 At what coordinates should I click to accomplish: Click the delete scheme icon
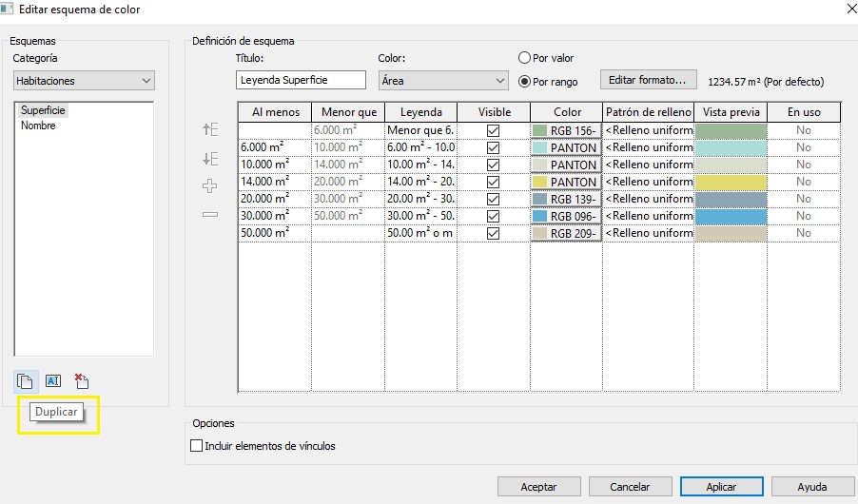82,381
